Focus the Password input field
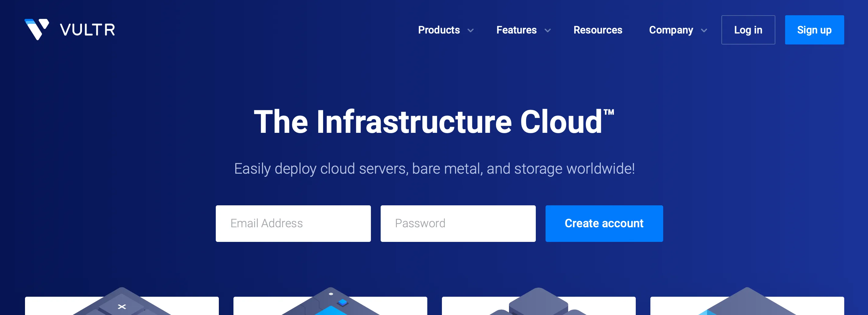This screenshot has width=868, height=315. tap(457, 223)
